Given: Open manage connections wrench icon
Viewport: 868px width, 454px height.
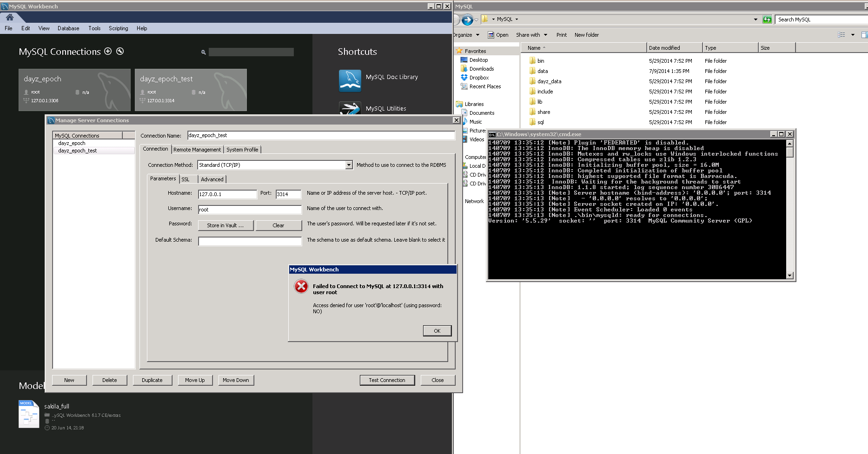Looking at the screenshot, I should (120, 51).
